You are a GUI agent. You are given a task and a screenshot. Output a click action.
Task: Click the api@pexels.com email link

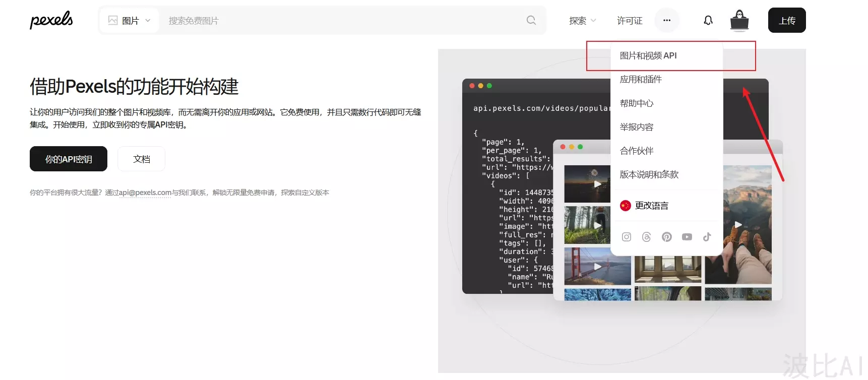(x=145, y=193)
